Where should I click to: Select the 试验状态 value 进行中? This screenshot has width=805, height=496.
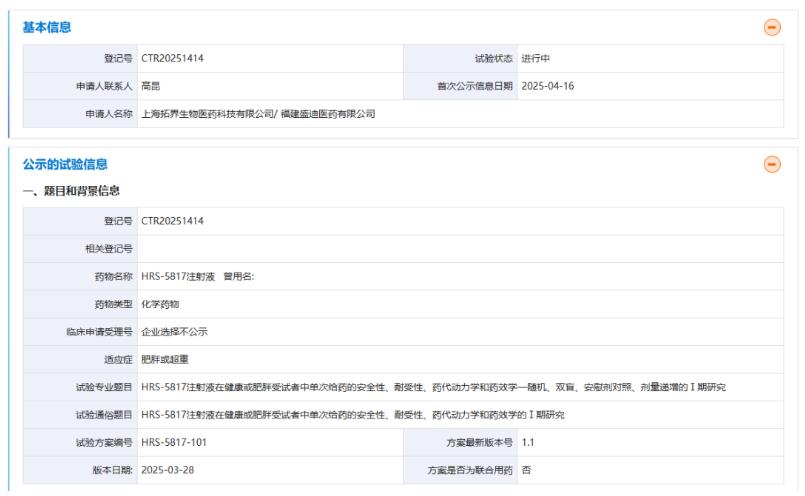click(535, 58)
